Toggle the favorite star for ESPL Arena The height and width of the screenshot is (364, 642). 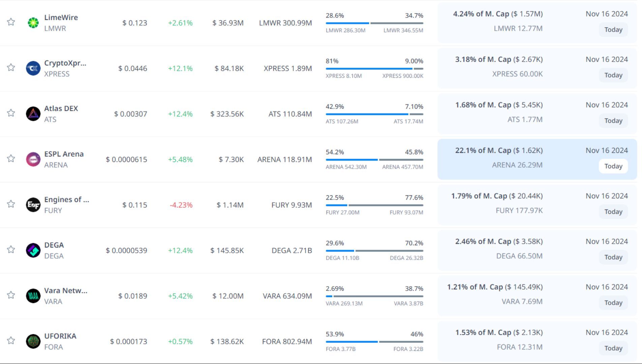[11, 159]
